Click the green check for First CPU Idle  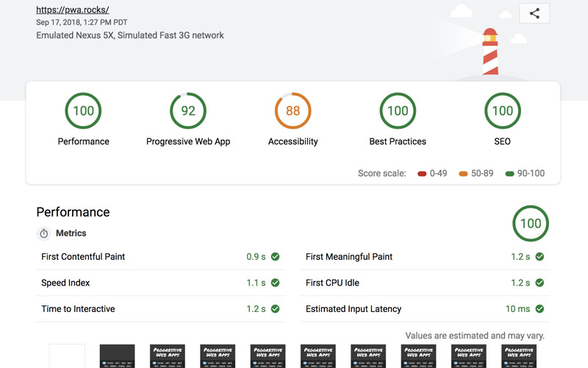tap(539, 283)
